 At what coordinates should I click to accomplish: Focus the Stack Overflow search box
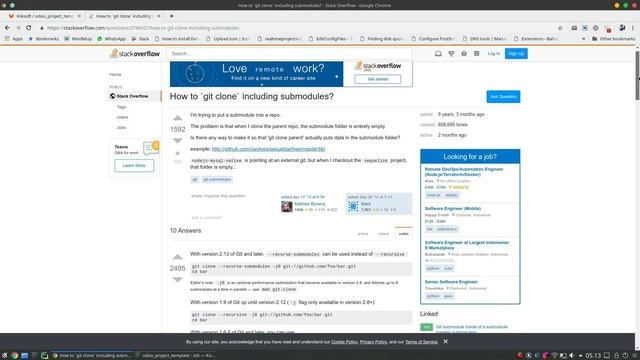(289, 53)
